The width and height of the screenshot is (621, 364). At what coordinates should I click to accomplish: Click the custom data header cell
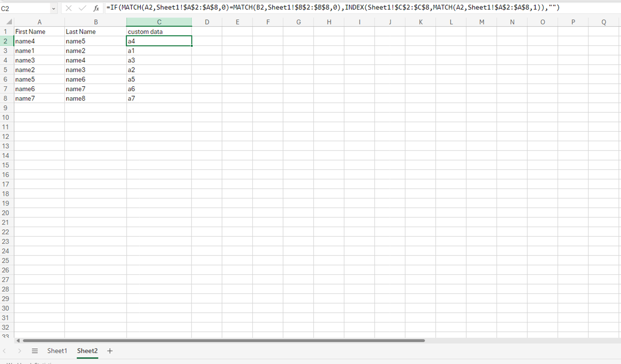159,31
